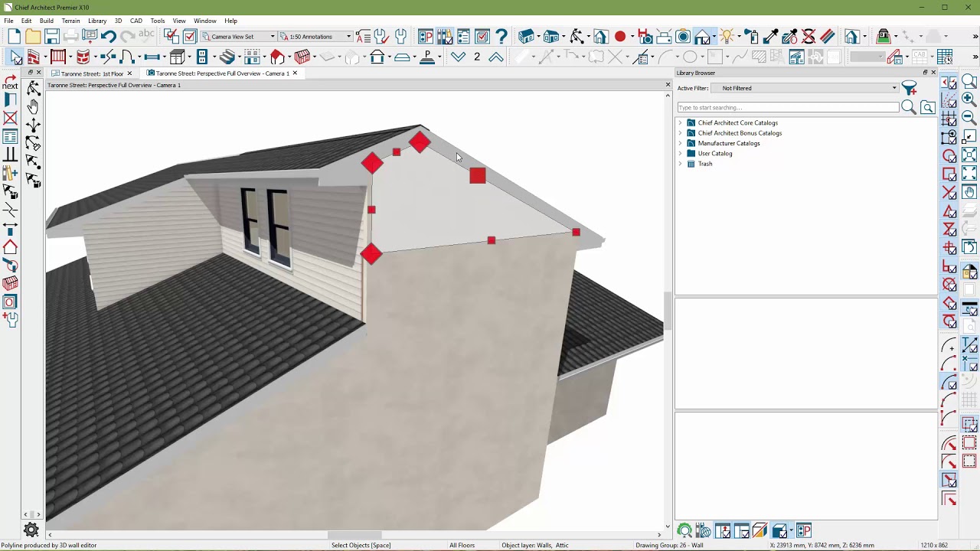Select the Select Objects arrow tool
The image size is (980, 551).
[x=15, y=57]
